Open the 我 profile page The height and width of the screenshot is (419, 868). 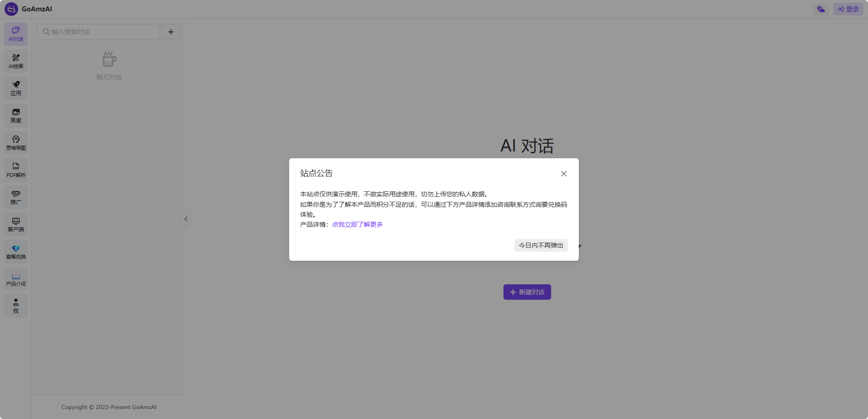16,306
